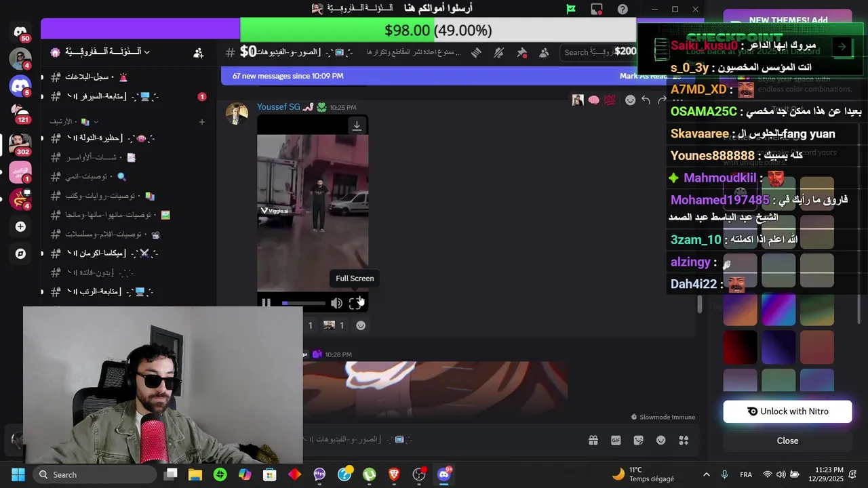This screenshot has height=488, width=868.
Task: Open channel سجل-البلاغات
Action: coord(127,77)
